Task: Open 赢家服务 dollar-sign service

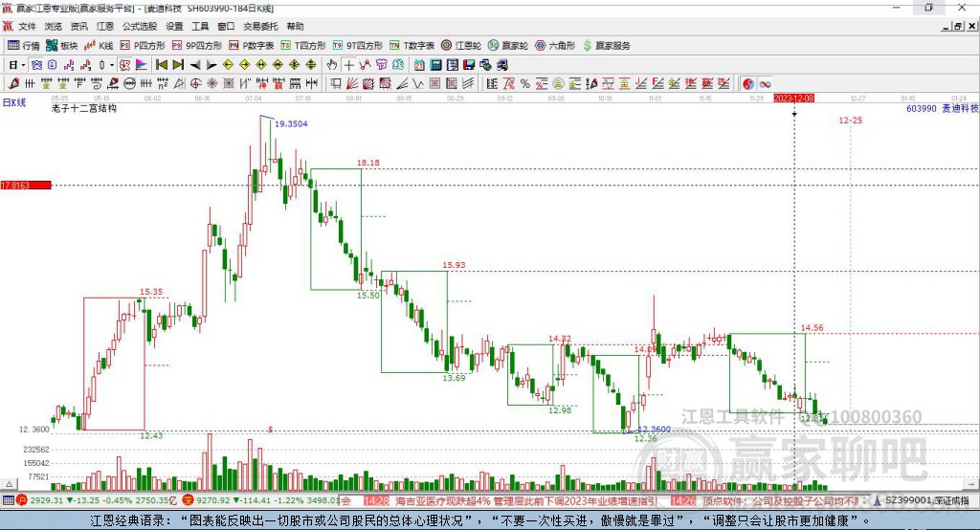Action: pos(606,46)
